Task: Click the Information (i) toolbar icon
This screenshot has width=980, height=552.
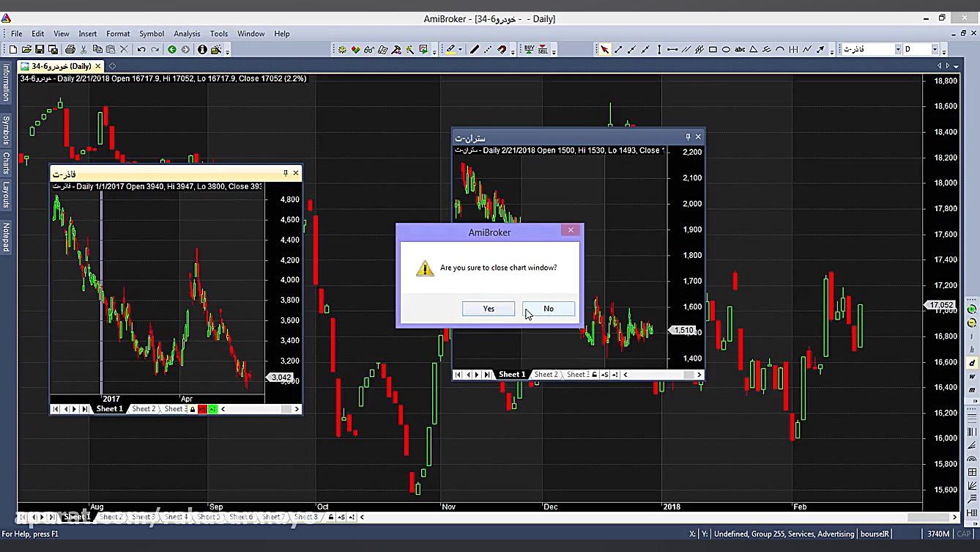Action: click(202, 50)
